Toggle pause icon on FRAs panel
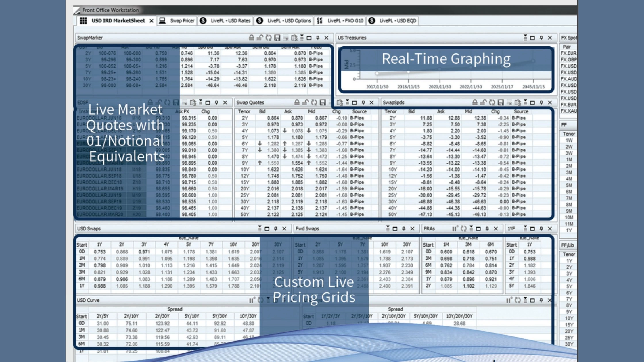The image size is (644, 362). 454,229
